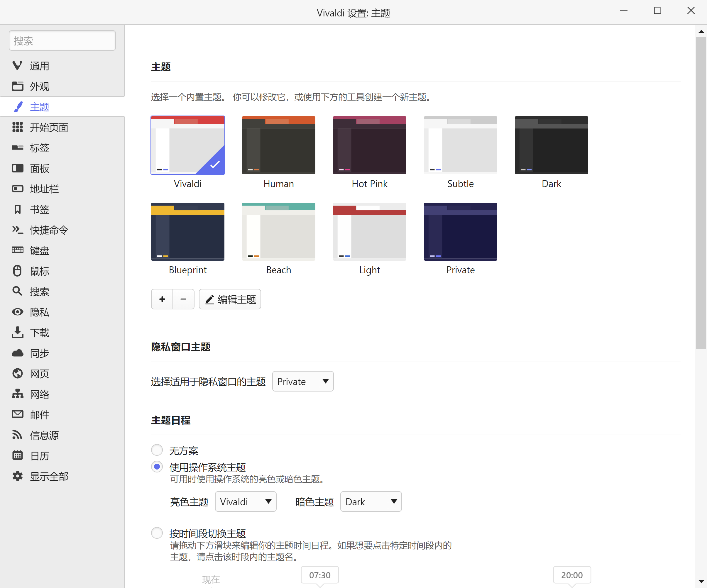Select the 无方案 radio button

click(157, 450)
